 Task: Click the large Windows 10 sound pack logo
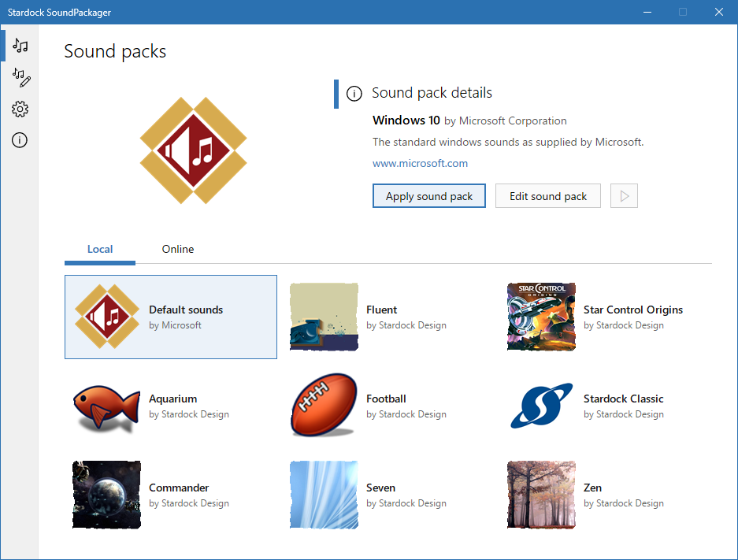[194, 150]
